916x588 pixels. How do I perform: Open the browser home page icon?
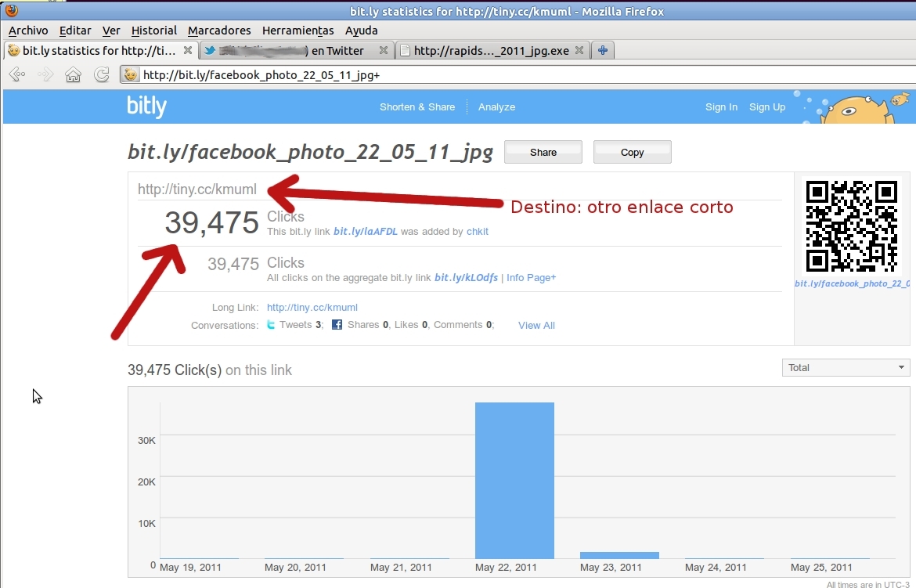click(x=73, y=74)
